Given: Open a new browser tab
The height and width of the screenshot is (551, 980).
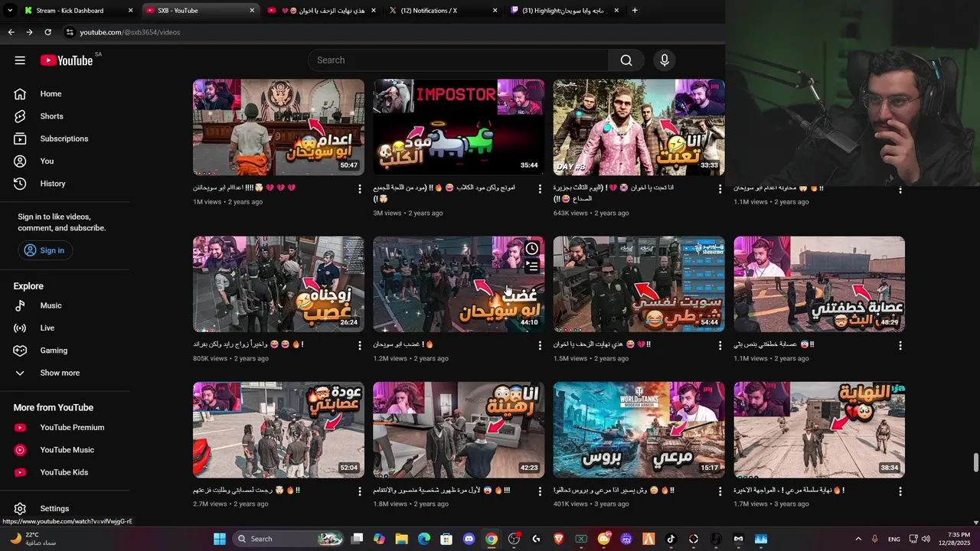Looking at the screenshot, I should click(635, 11).
